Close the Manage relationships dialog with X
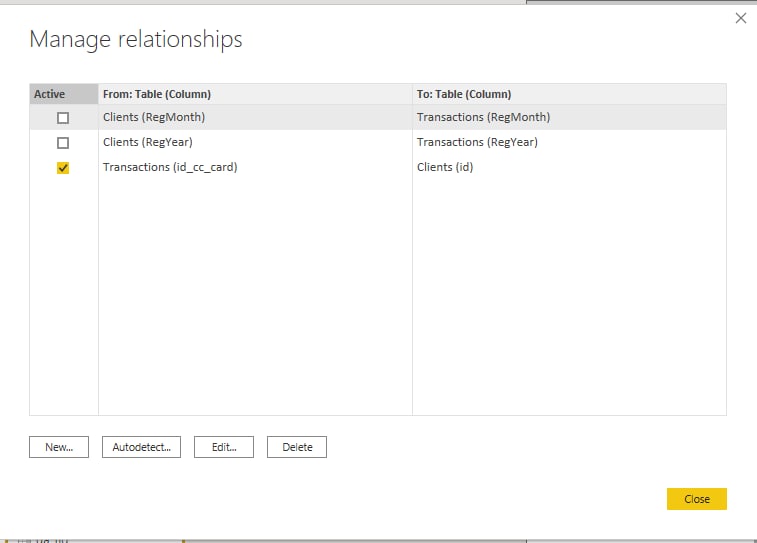 [741, 18]
